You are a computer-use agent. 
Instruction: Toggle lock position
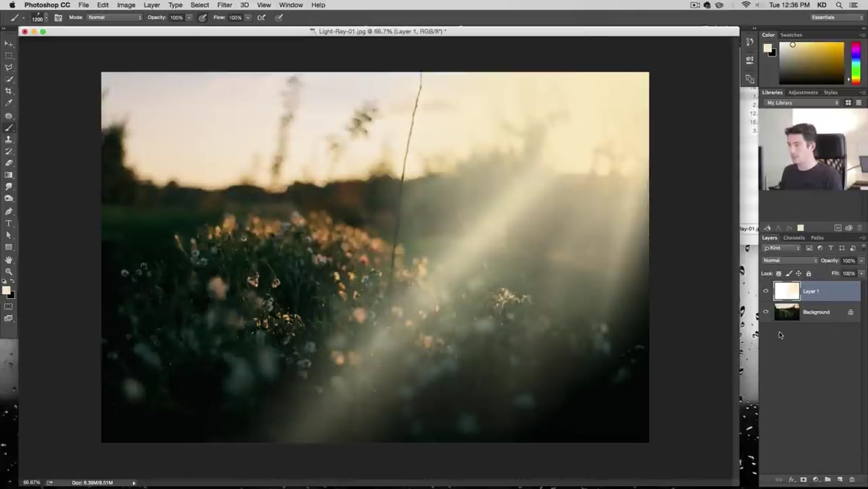click(x=799, y=273)
